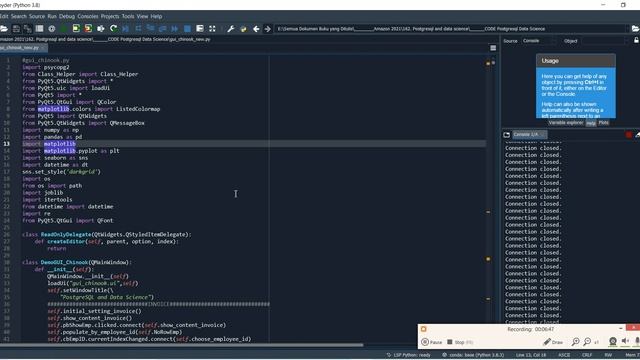The height and width of the screenshot is (360, 640).
Task: Click the first magnifier (zoom in) icon in recorder bar
Action: (575, 342)
